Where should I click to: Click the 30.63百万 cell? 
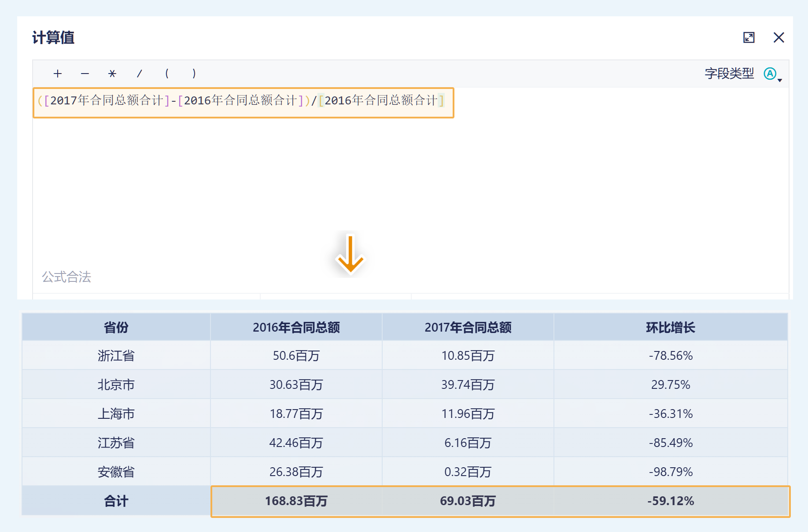click(296, 384)
